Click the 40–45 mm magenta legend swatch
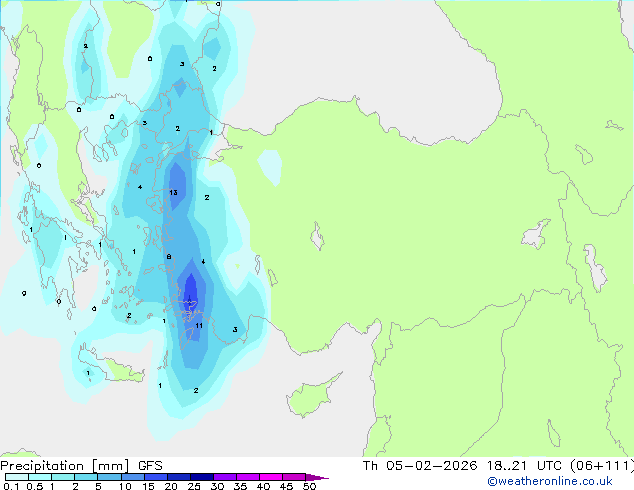Viewport: 634px width, 490px height. coord(271,477)
